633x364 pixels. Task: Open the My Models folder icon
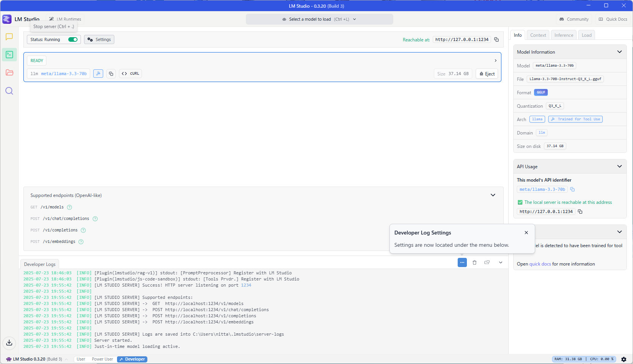click(9, 73)
